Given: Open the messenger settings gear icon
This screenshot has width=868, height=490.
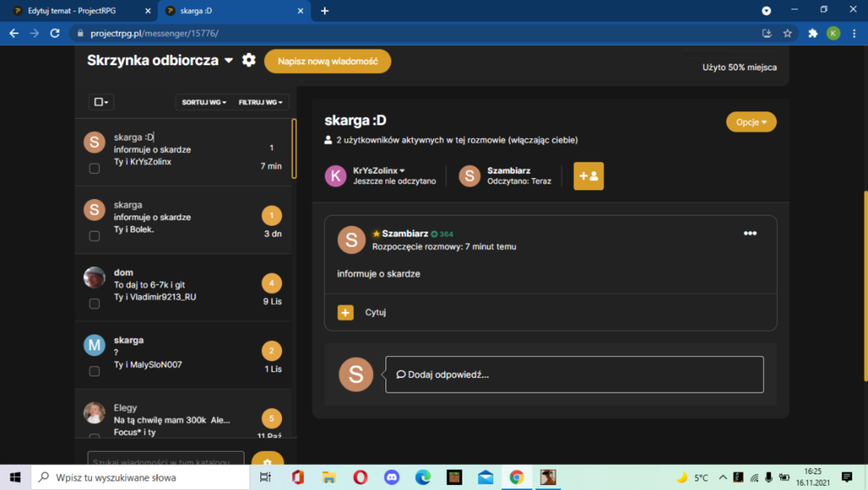Looking at the screenshot, I should point(248,60).
